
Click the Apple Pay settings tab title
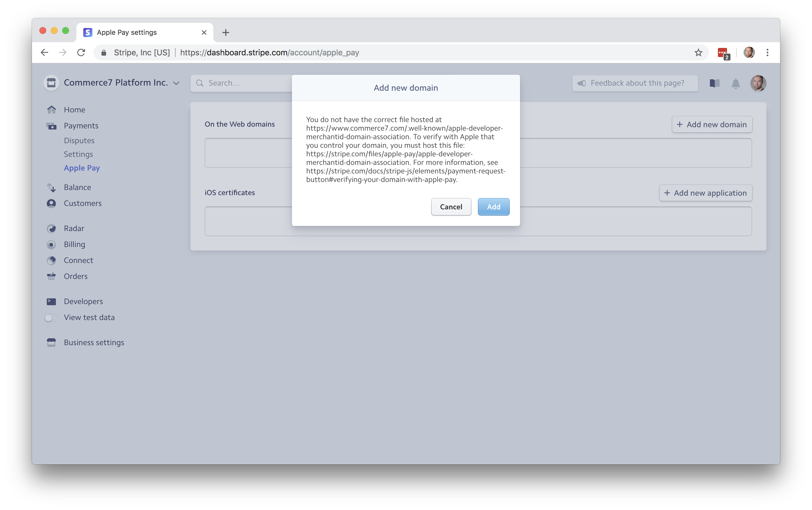click(127, 33)
